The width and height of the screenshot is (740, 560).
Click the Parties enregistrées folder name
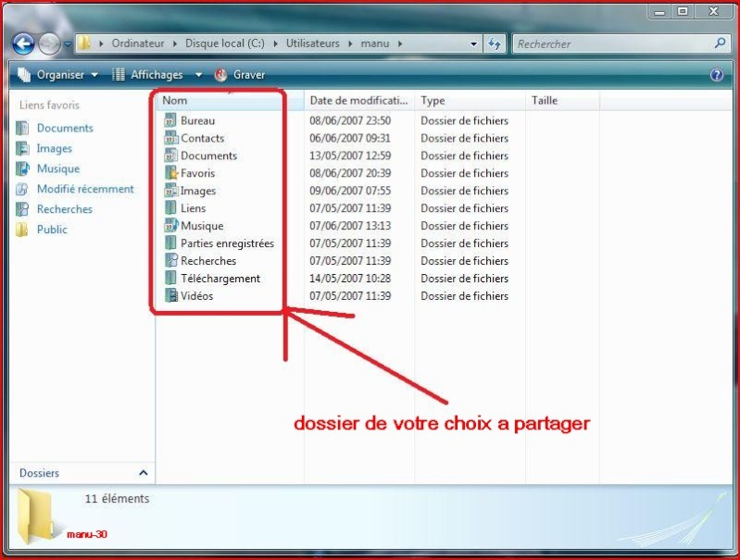[x=227, y=243]
